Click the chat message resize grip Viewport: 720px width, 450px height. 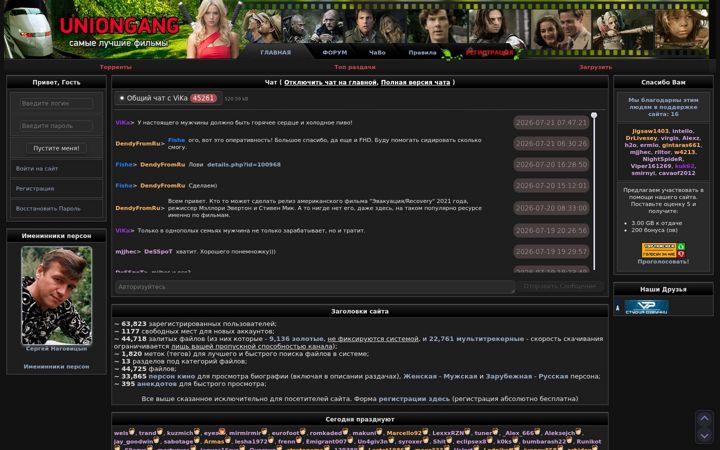point(512,291)
